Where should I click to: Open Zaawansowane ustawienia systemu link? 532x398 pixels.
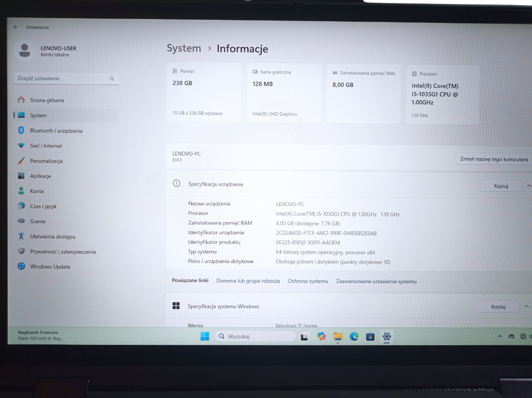pos(376,282)
